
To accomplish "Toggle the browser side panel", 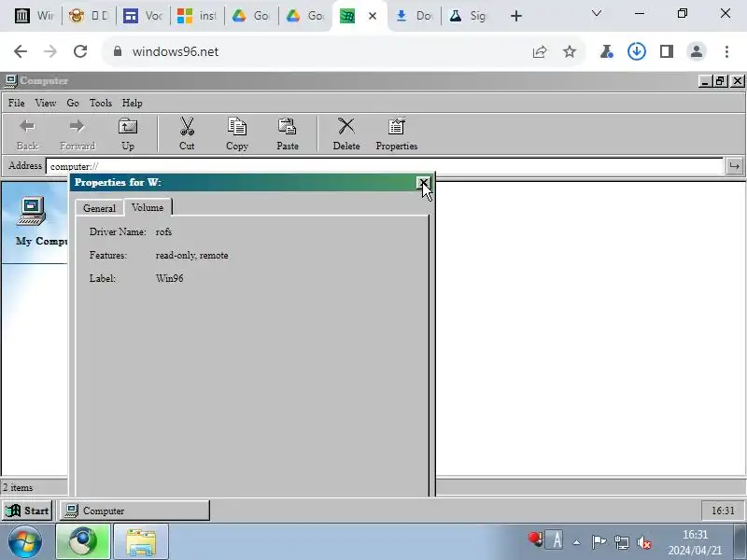I will 667,51.
